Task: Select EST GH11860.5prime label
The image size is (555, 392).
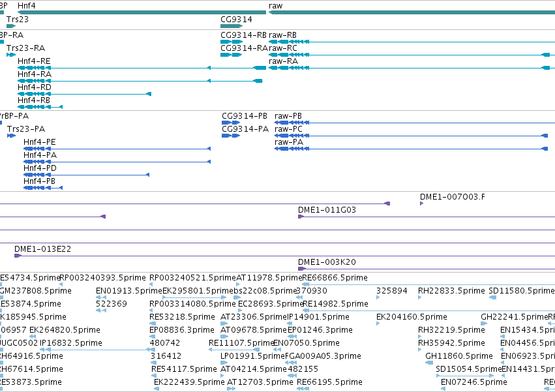Action: tap(459, 356)
